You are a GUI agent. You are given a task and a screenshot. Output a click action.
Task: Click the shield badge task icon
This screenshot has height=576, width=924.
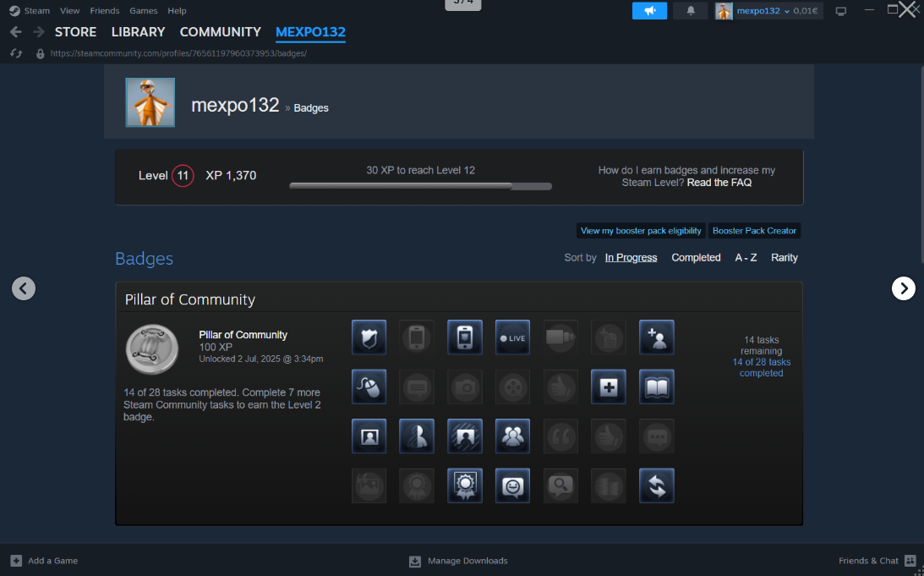[x=369, y=337]
